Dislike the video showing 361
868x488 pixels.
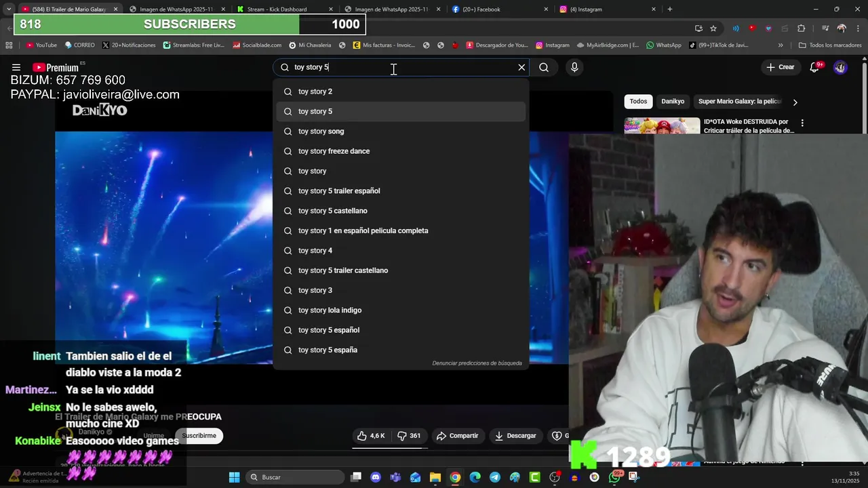coord(409,436)
